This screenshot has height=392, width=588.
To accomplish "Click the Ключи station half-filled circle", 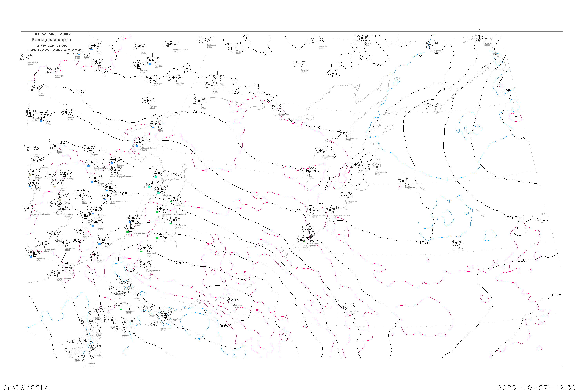I will pos(356,164).
